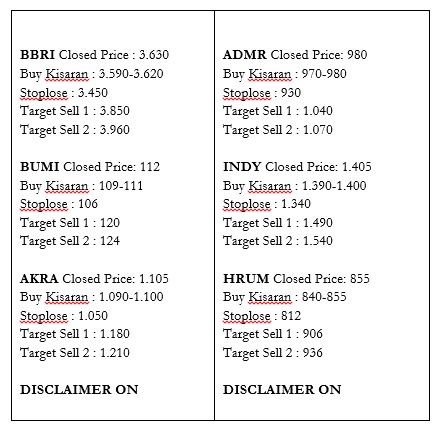Image resolution: width=439 pixels, height=427 pixels.
Task: Click the underlined Stoplose under ADMR
Action: click(247, 93)
